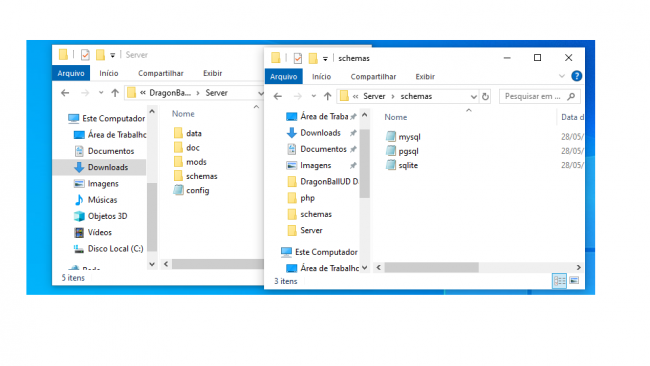
Task: Open the config file in Server window
Action: pyautogui.click(x=191, y=190)
